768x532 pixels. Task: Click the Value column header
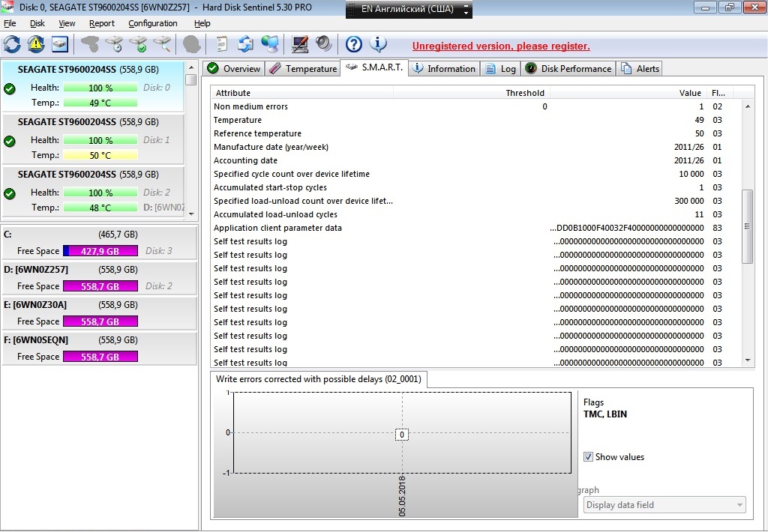[x=628, y=92]
